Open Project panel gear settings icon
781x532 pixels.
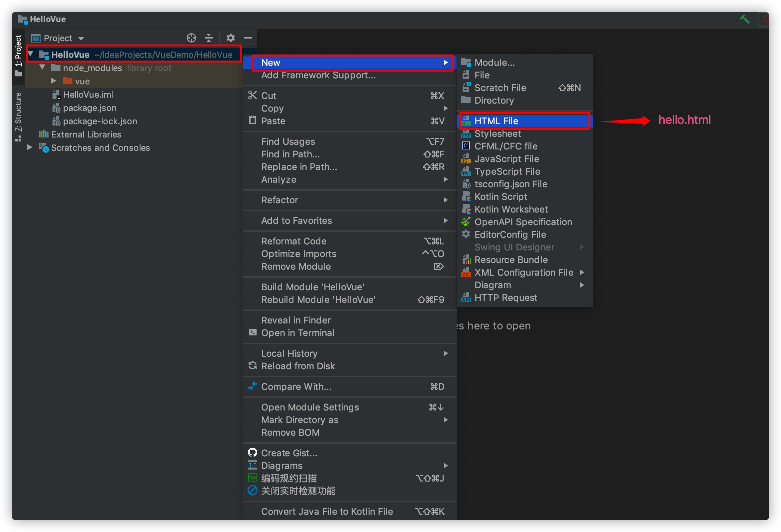click(x=230, y=38)
